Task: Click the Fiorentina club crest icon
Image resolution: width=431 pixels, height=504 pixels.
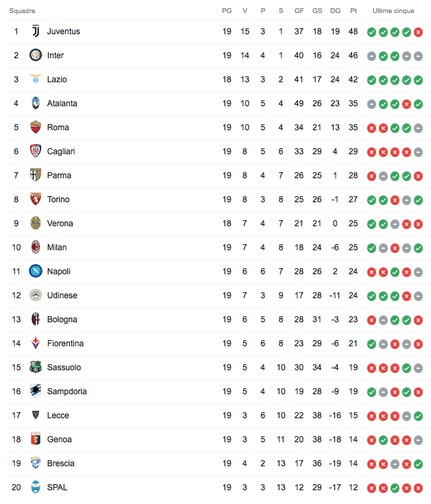Action: pos(36,344)
